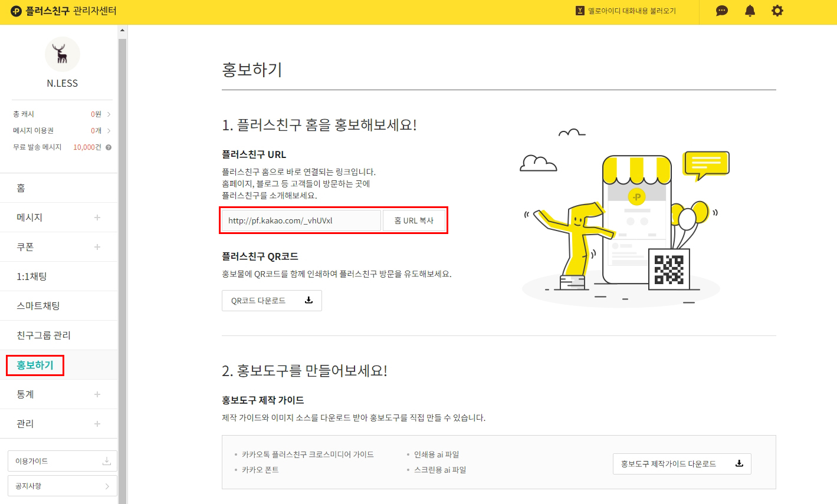Click 인쇄용 ai 파일 list item
This screenshot has height=504, width=837.
tap(436, 454)
